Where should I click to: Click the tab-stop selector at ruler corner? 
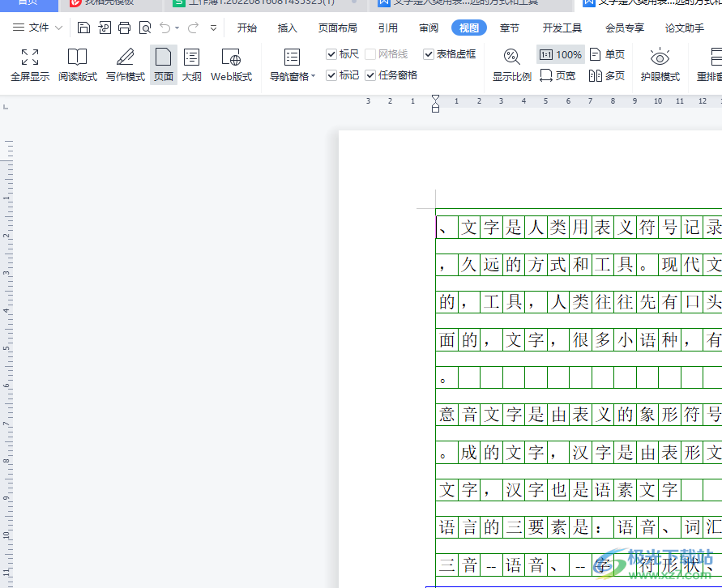(6, 107)
